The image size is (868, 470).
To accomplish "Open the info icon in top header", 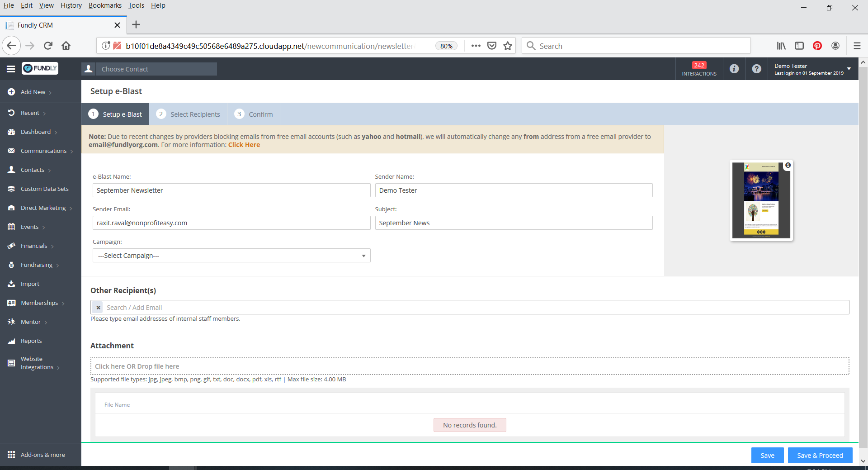I will tap(734, 69).
